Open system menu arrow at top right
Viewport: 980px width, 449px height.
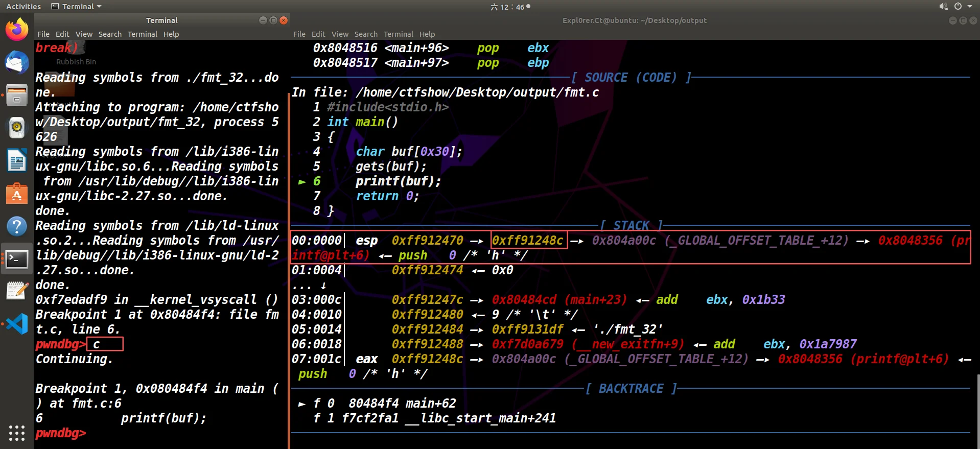(970, 7)
